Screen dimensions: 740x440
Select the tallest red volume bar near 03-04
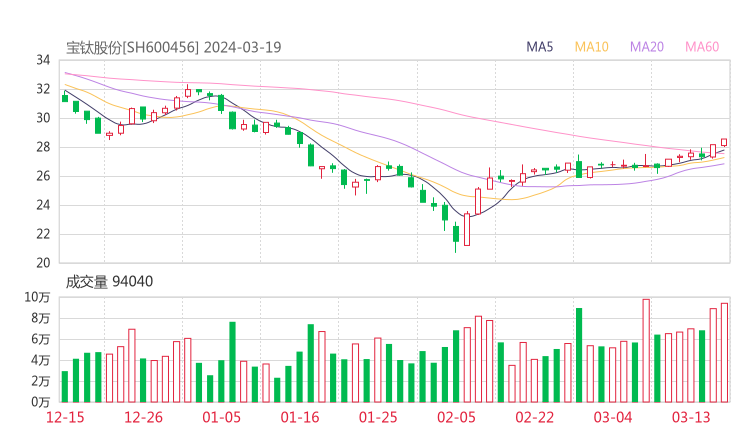coord(646,351)
